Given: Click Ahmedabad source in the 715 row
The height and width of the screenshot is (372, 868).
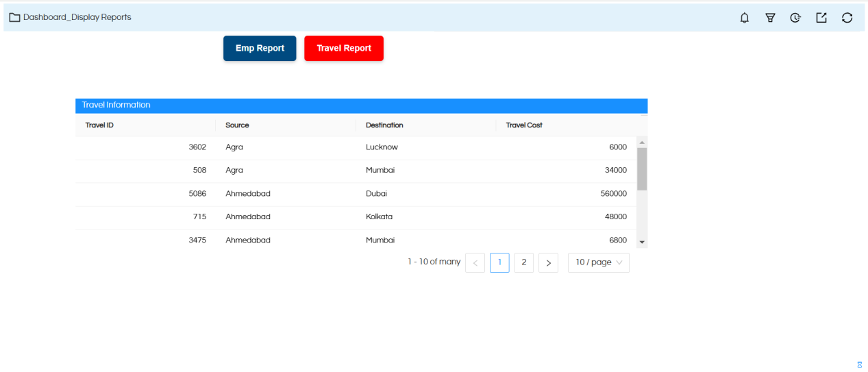Looking at the screenshot, I should click(x=248, y=217).
